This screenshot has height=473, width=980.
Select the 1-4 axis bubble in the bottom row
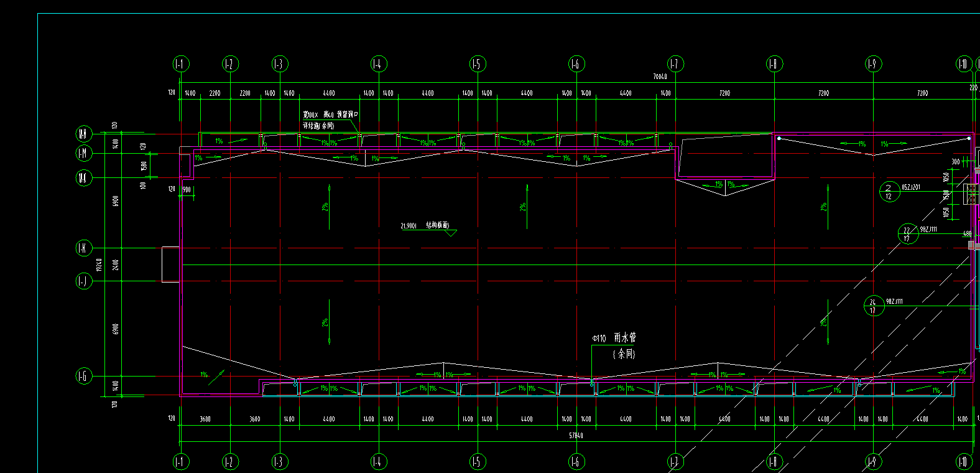(379, 461)
